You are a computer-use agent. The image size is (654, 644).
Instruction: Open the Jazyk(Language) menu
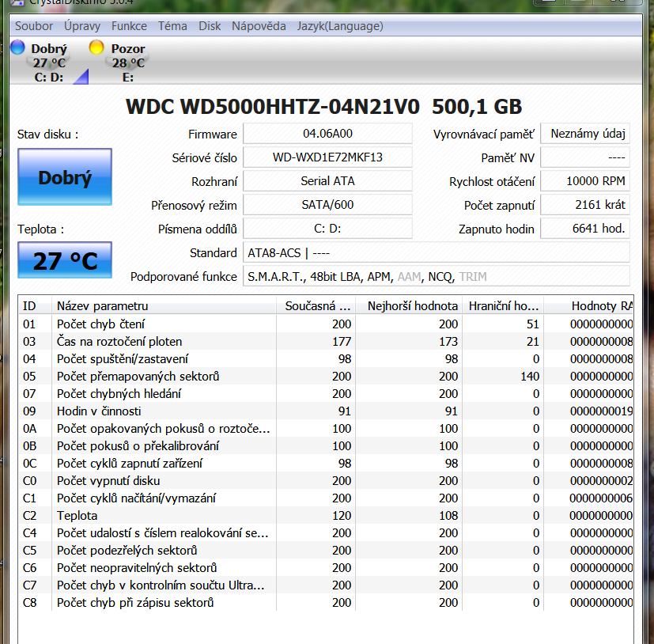click(x=340, y=26)
